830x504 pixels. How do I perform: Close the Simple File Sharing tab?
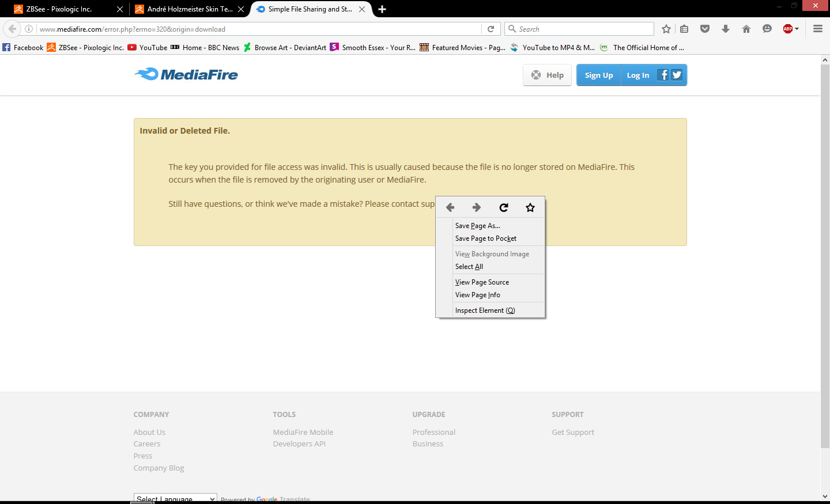pyautogui.click(x=362, y=9)
